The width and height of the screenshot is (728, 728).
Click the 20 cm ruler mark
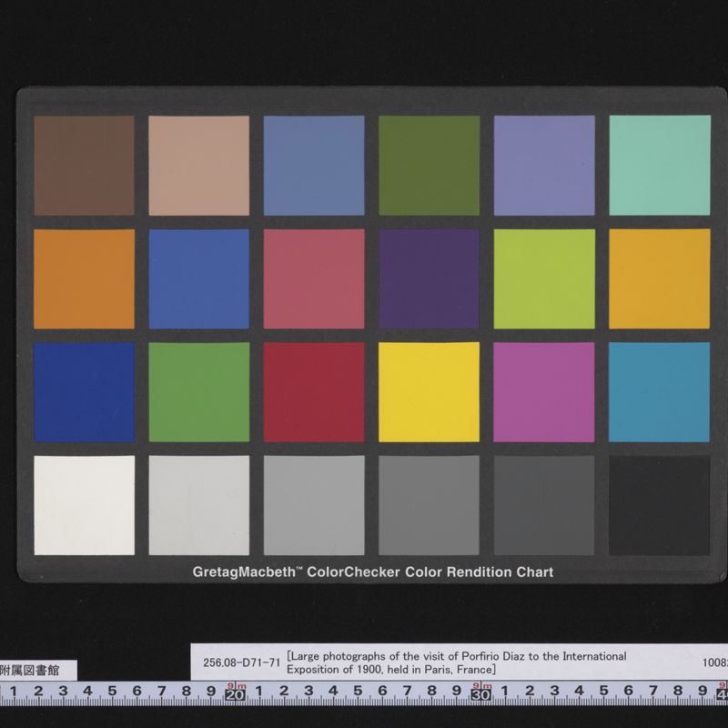pyautogui.click(x=235, y=695)
